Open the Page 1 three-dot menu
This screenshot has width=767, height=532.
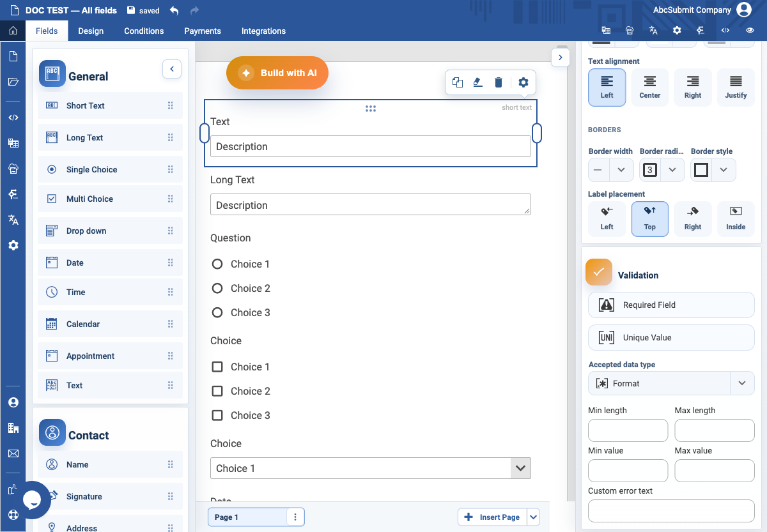click(295, 517)
